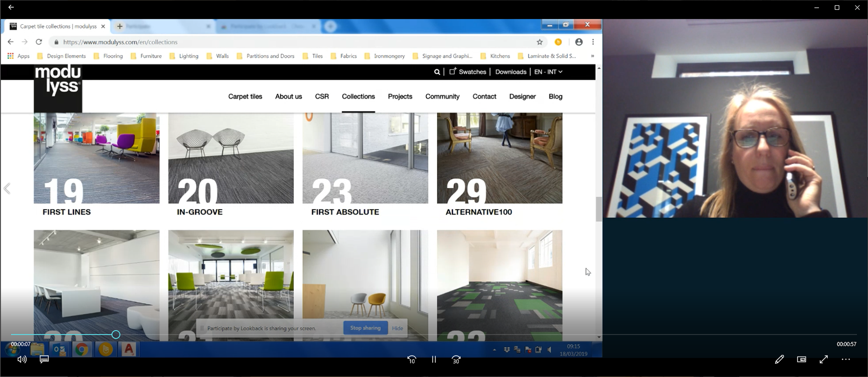Open the Walls bookmark folder
Viewport: 868px width, 377px height.
click(217, 56)
